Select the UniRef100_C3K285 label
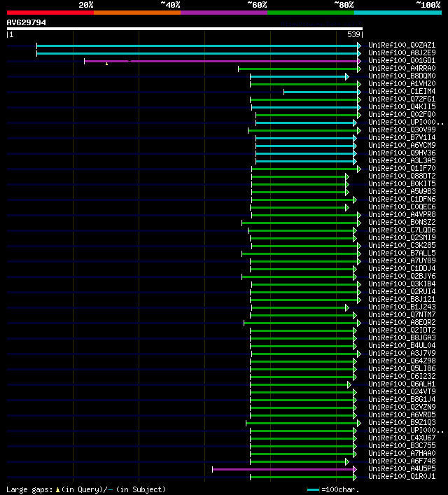Viewport: 448px width, 495px height. 402,245
